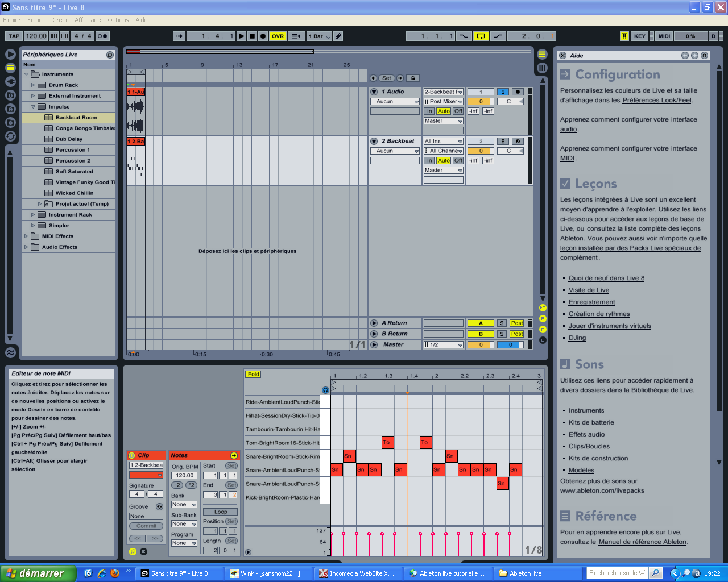The width and height of the screenshot is (728, 582).
Task: Arm the 2 Backbeat track
Action: 518,141
